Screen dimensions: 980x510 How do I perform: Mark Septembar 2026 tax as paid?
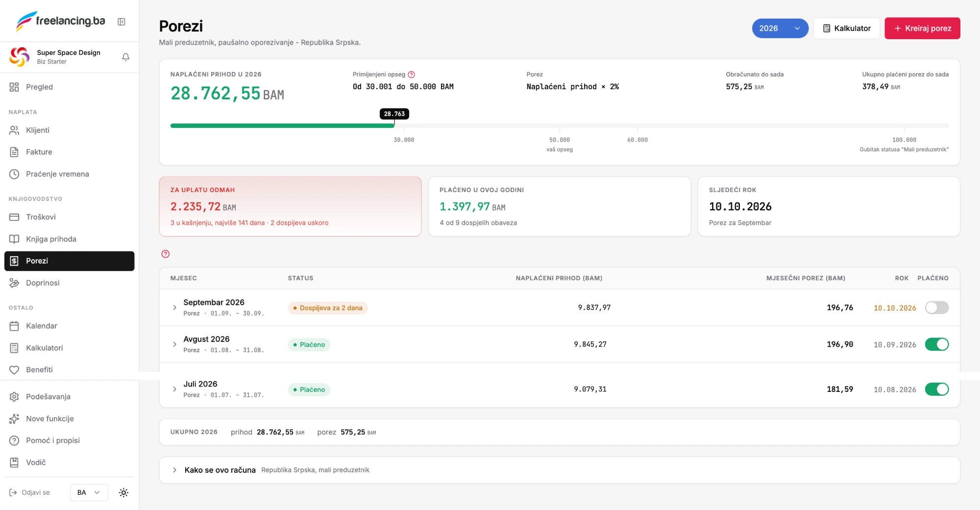[937, 308]
